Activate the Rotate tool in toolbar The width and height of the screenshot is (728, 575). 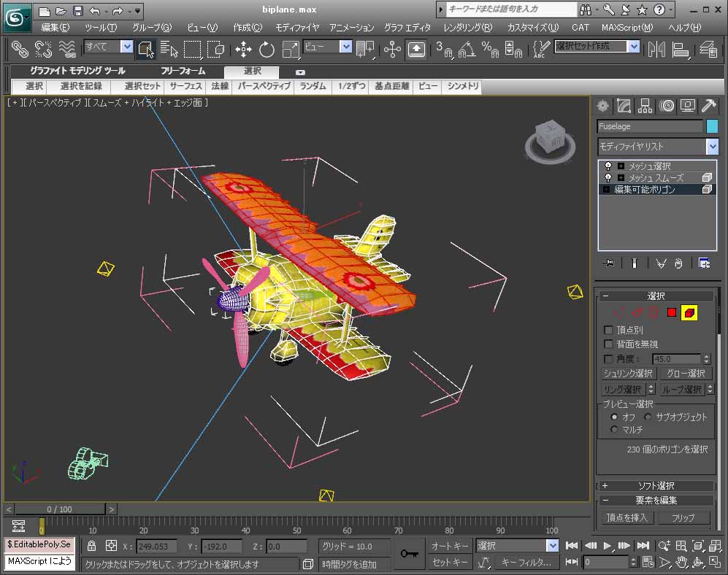pos(267,50)
